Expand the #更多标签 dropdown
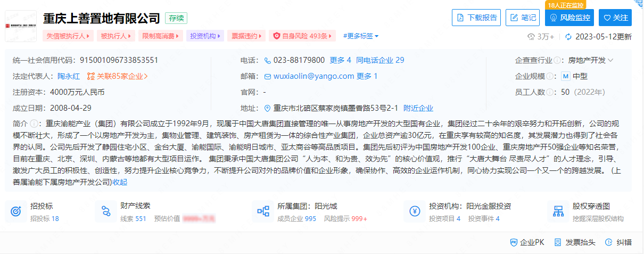This screenshot has width=644, height=254. coord(361,36)
